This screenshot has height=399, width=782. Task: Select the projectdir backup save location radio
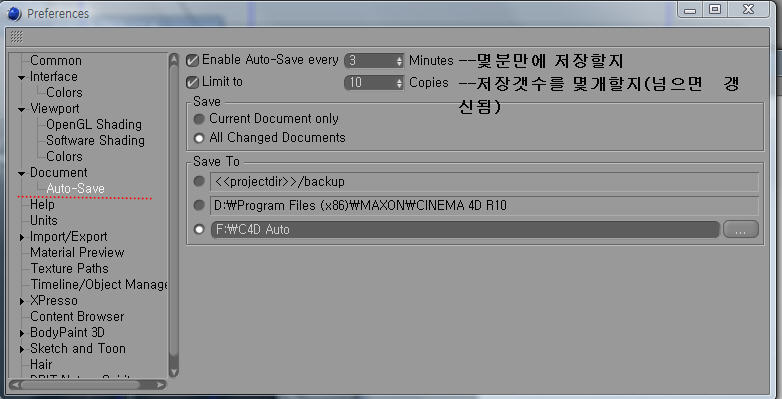(x=199, y=181)
